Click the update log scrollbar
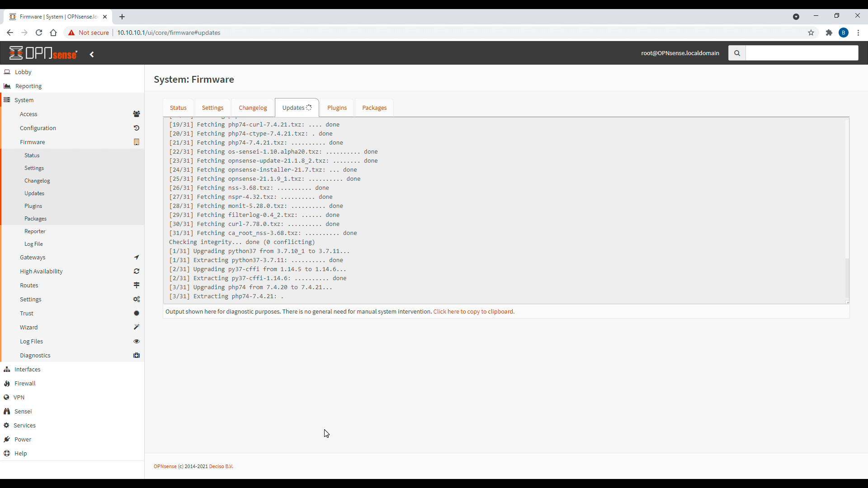 click(847, 277)
